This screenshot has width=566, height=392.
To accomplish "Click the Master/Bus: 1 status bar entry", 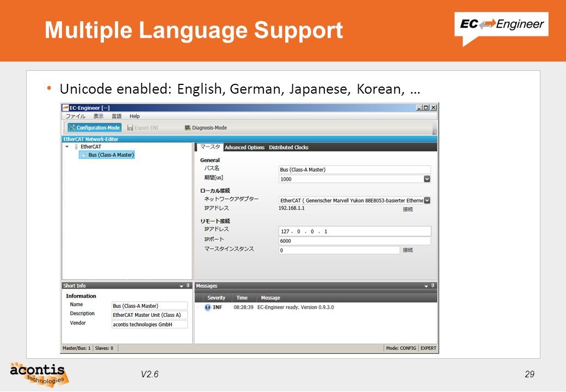I will [x=77, y=348].
